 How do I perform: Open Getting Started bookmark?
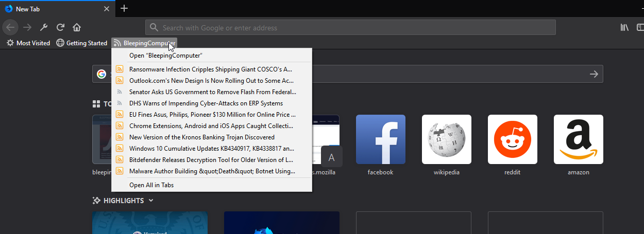pyautogui.click(x=81, y=43)
